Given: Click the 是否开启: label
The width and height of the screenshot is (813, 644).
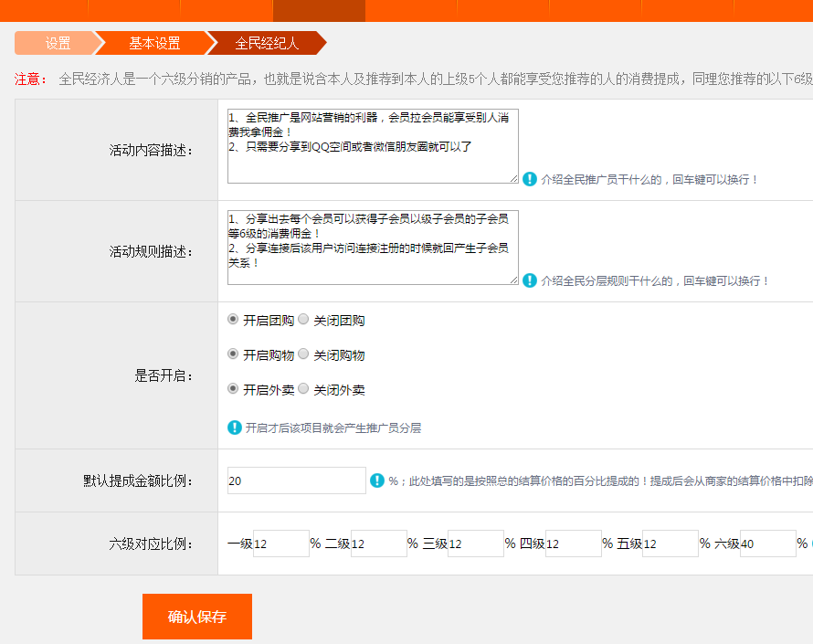Looking at the screenshot, I should [164, 375].
